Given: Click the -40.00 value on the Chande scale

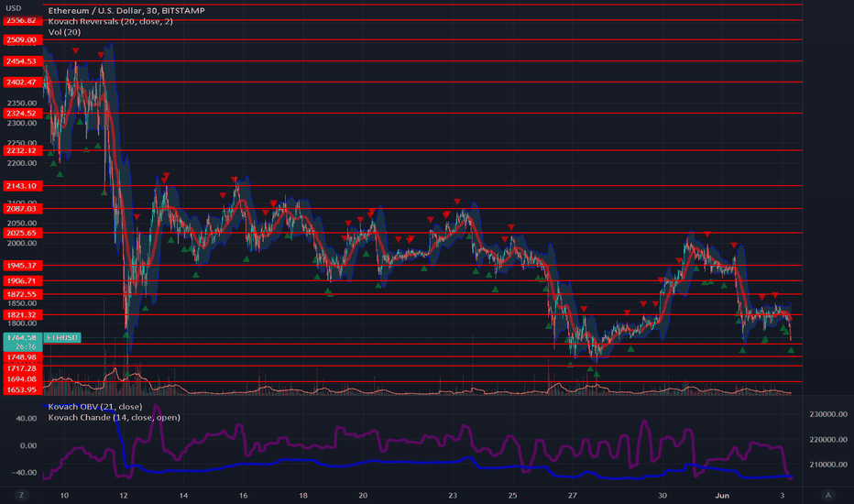Looking at the screenshot, I should (25, 473).
